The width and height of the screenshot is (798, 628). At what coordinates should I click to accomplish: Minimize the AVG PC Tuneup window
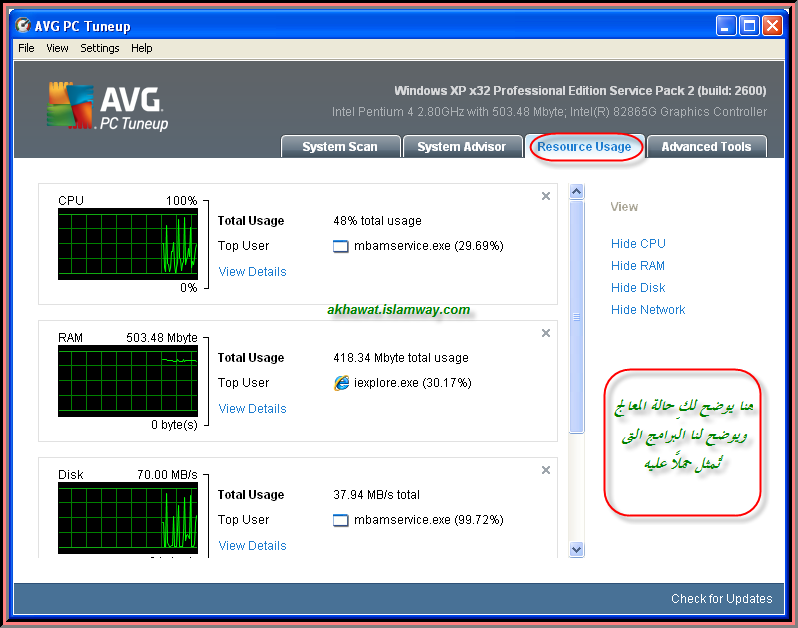[726, 25]
